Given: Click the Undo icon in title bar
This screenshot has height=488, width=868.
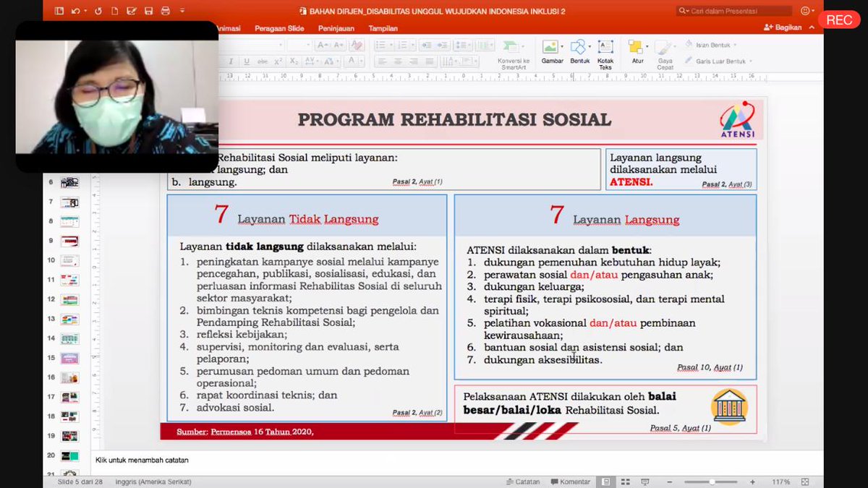Looking at the screenshot, I should click(75, 11).
